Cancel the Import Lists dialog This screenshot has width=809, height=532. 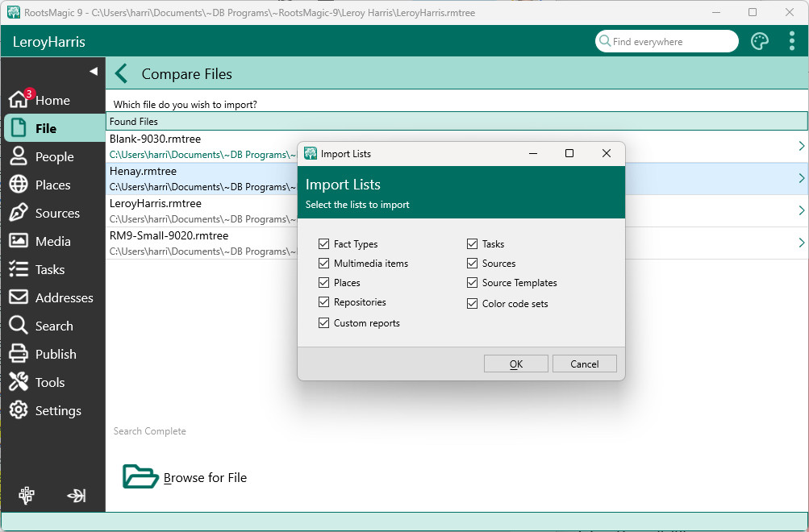[x=584, y=364]
